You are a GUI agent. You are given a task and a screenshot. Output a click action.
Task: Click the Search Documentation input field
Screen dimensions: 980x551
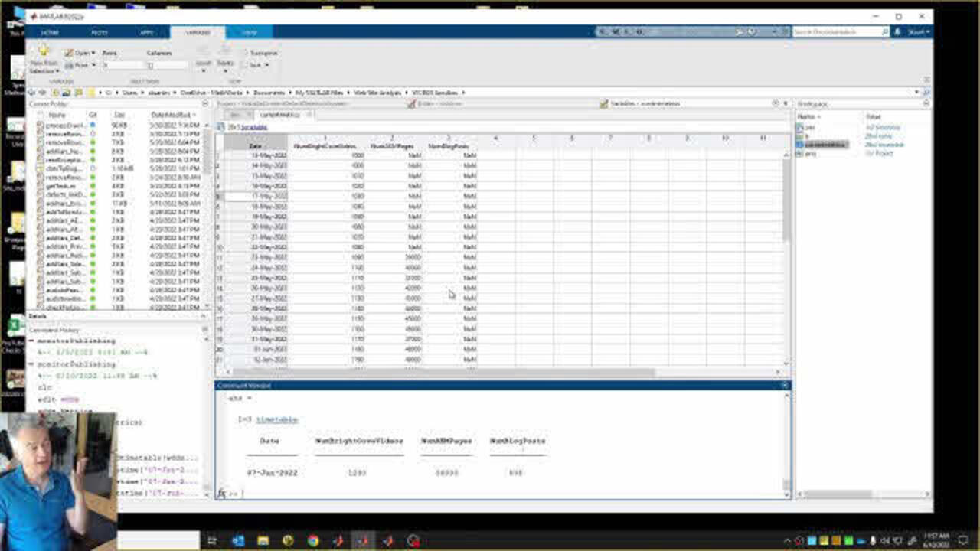(835, 32)
